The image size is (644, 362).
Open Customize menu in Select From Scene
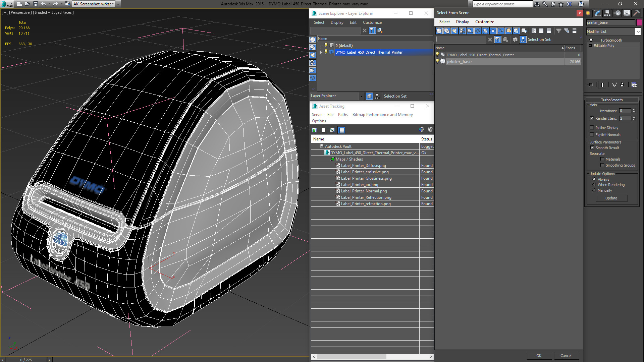point(484,22)
